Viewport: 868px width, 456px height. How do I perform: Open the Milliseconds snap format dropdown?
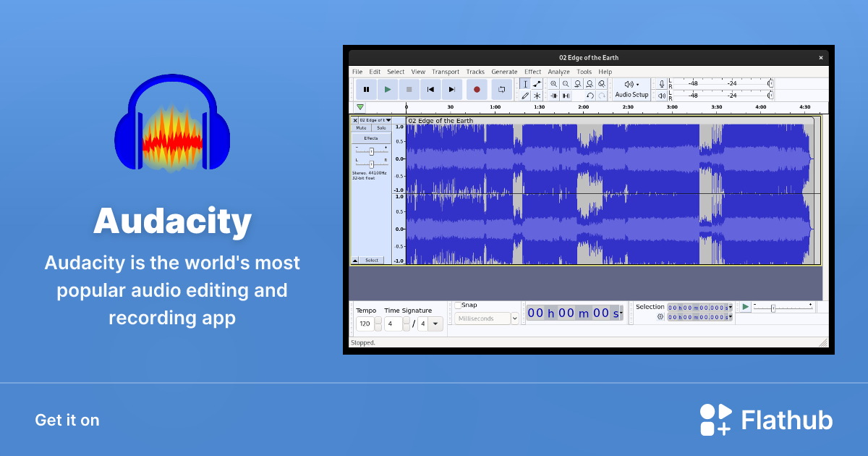click(514, 318)
